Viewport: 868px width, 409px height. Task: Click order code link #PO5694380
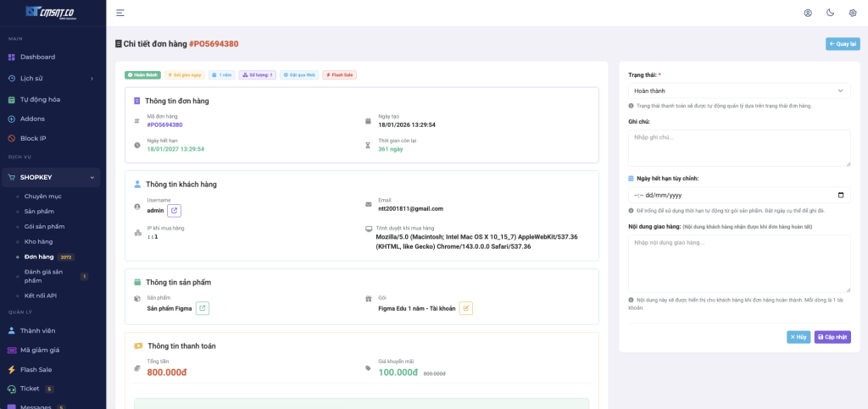pos(164,124)
